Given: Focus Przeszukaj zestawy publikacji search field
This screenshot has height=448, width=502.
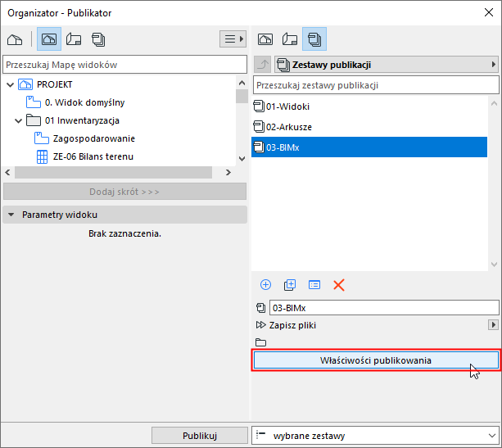Looking at the screenshot, I should [x=376, y=85].
